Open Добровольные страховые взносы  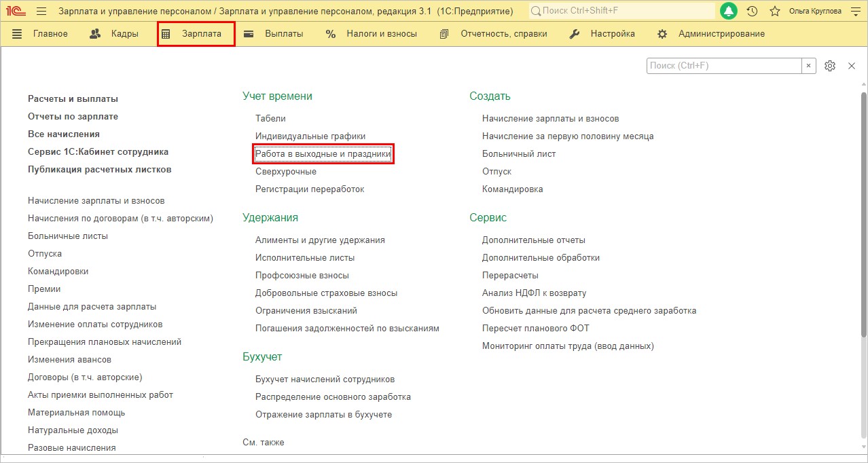326,293
